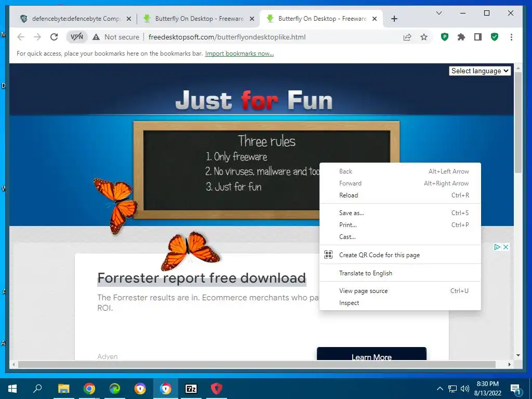Image resolution: width=532 pixels, height=399 pixels.
Task: Select View page source
Action: pyautogui.click(x=401, y=291)
